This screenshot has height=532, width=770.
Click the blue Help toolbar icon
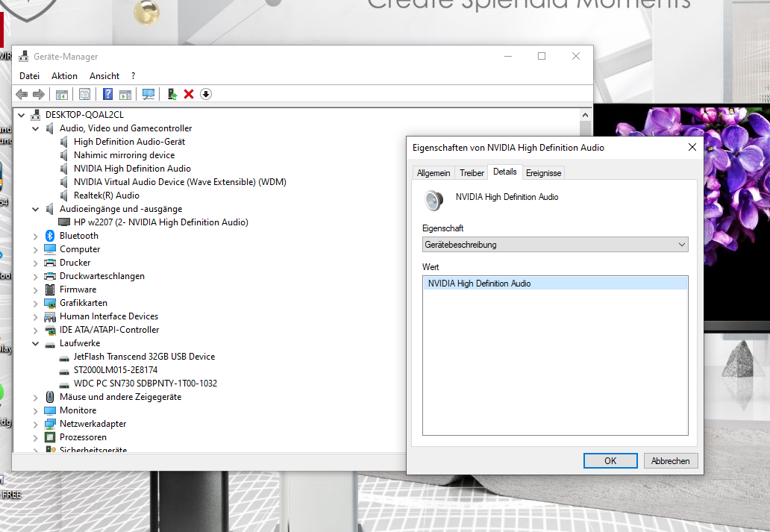[x=107, y=94]
